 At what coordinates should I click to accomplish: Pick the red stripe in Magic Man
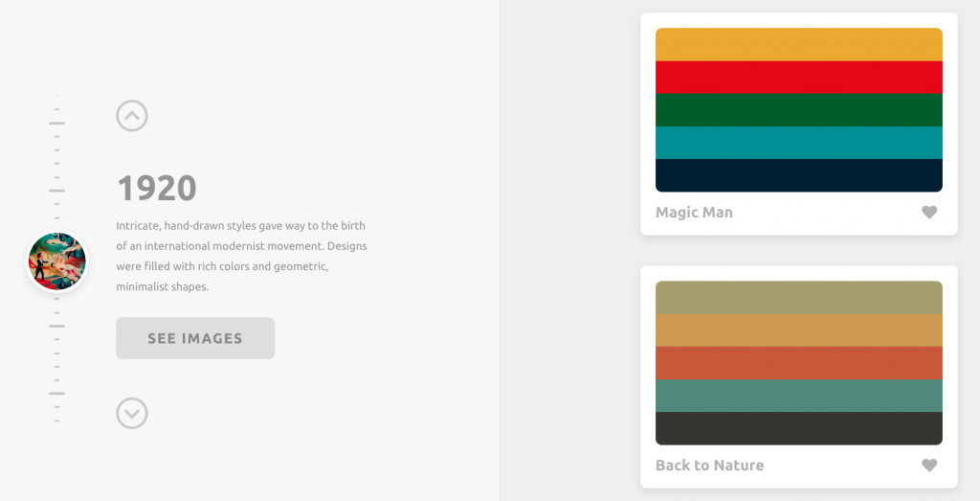[x=799, y=78]
